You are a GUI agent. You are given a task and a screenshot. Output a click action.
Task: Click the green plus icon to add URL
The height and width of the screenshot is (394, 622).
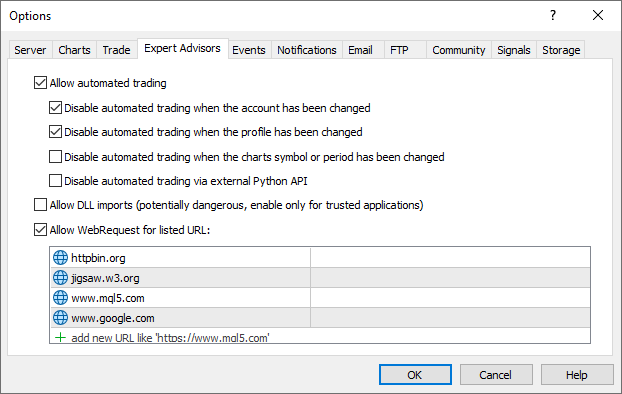(60, 338)
